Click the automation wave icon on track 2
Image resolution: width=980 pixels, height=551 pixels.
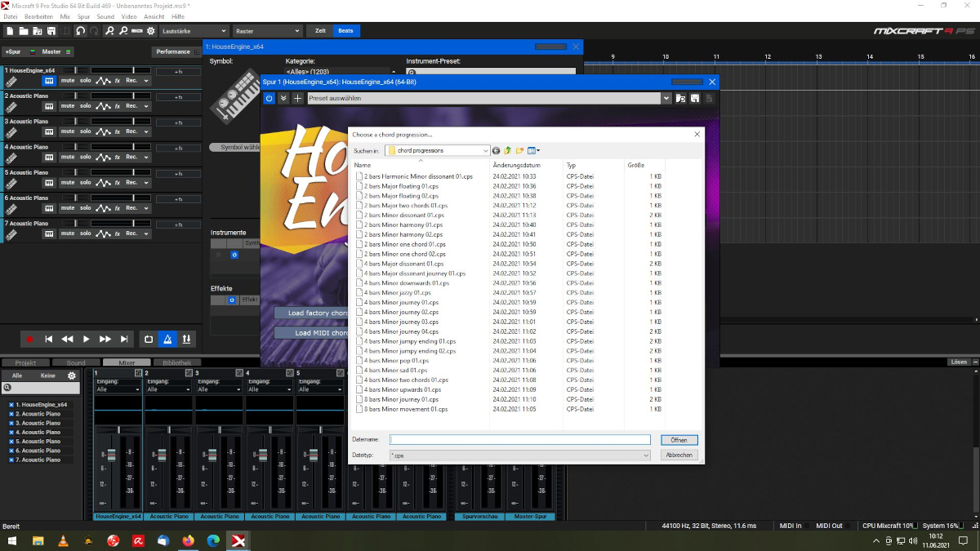(x=103, y=106)
